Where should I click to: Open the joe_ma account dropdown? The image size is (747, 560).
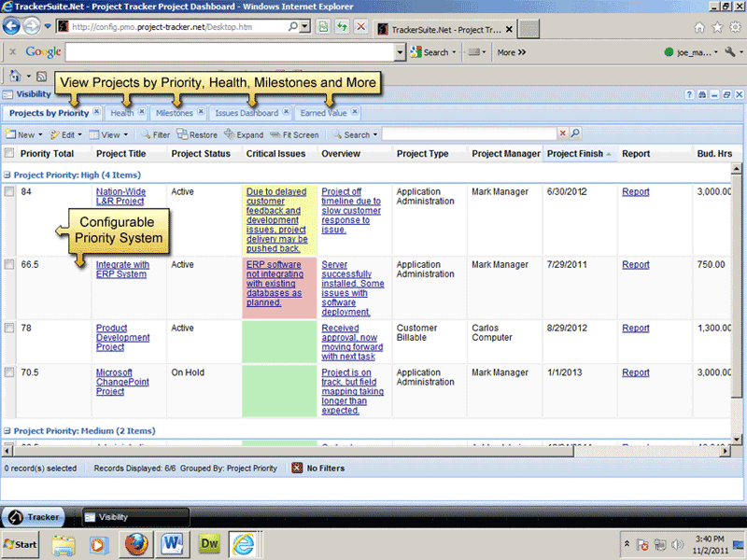coord(693,52)
